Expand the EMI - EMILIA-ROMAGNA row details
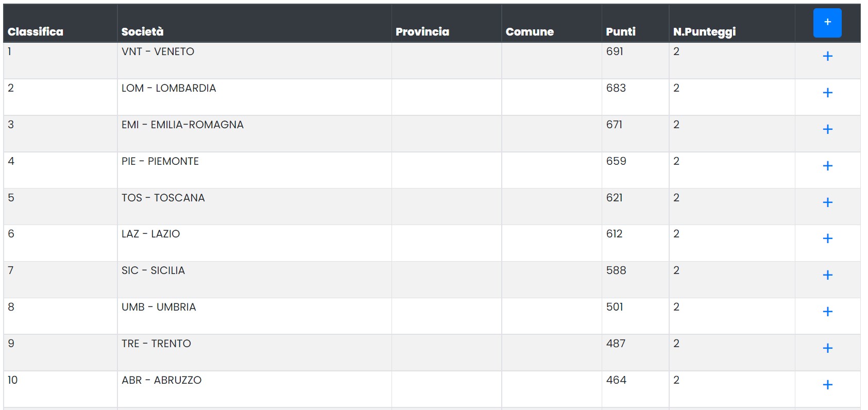 pyautogui.click(x=827, y=129)
